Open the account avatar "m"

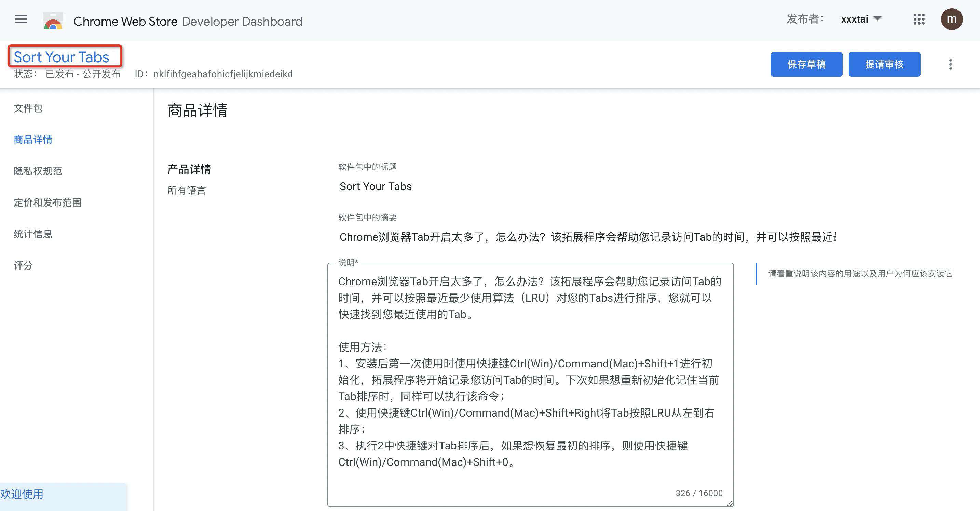pos(951,19)
